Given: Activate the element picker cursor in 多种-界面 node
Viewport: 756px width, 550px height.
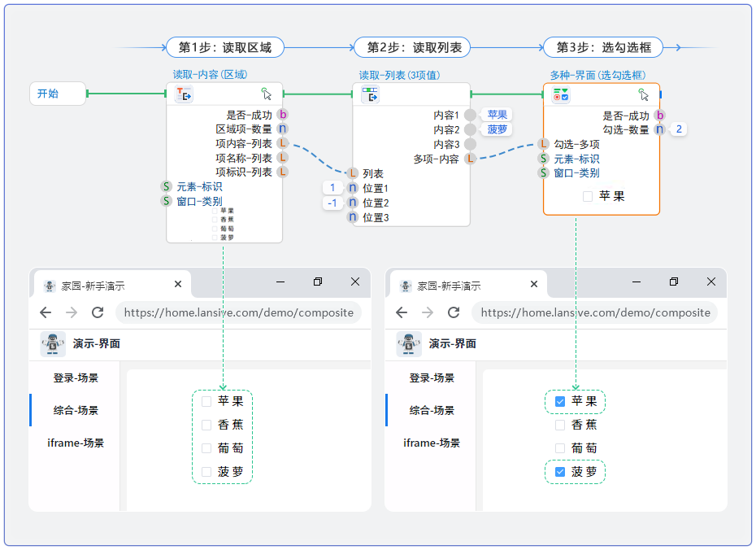Looking at the screenshot, I should pyautogui.click(x=644, y=94).
